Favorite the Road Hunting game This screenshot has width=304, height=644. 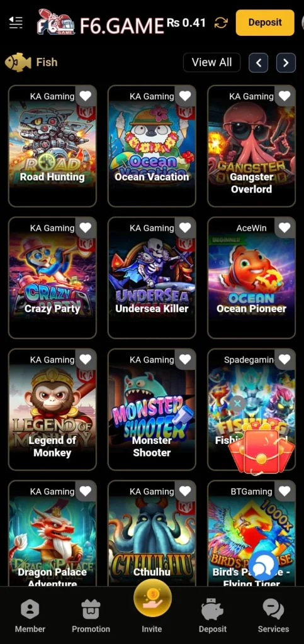[86, 96]
